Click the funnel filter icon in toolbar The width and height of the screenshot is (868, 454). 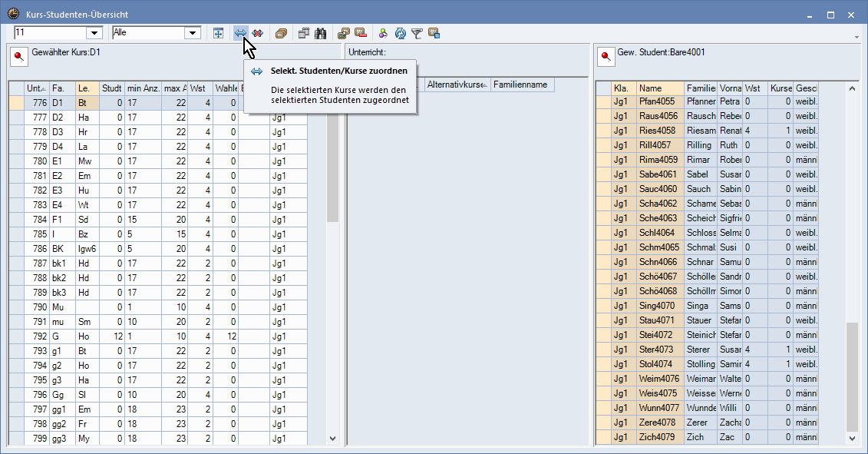[x=417, y=33]
